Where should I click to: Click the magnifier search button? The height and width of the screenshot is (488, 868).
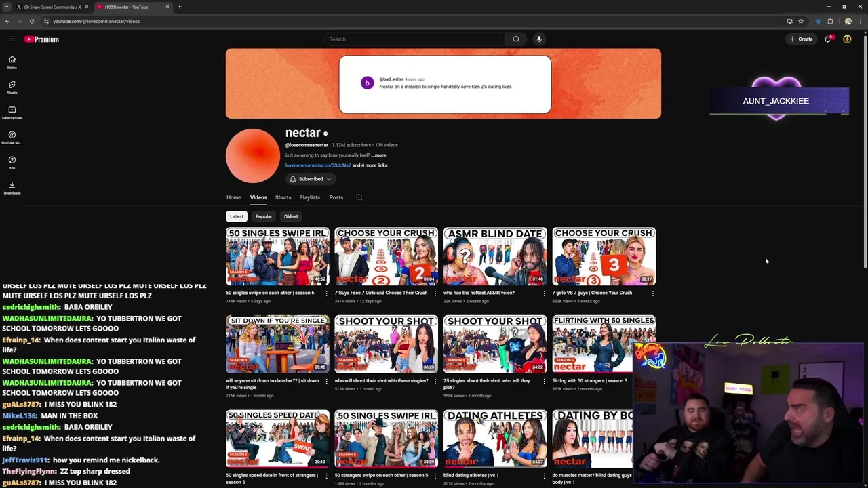click(x=516, y=39)
